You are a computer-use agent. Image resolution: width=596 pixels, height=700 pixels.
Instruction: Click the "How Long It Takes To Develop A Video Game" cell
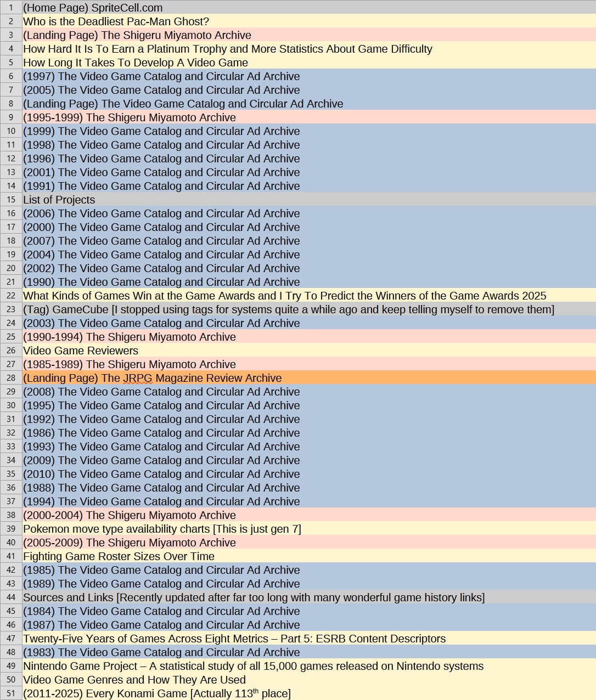(x=136, y=63)
